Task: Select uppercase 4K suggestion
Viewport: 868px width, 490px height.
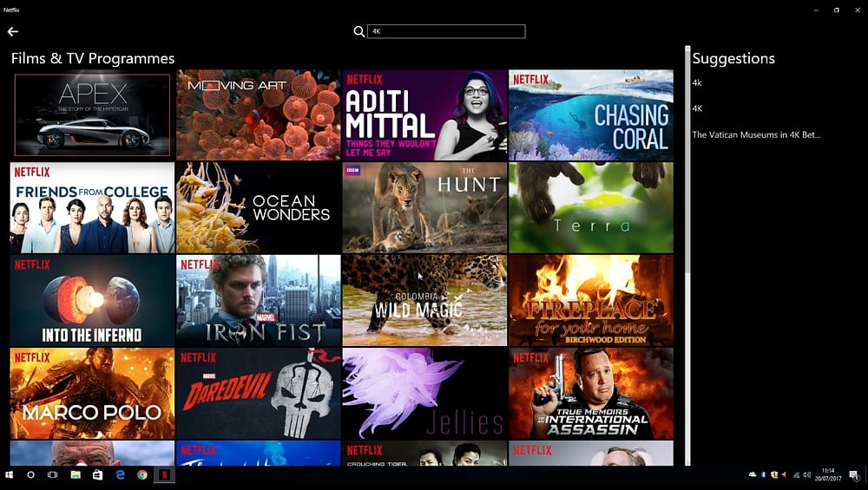Action: tap(697, 108)
